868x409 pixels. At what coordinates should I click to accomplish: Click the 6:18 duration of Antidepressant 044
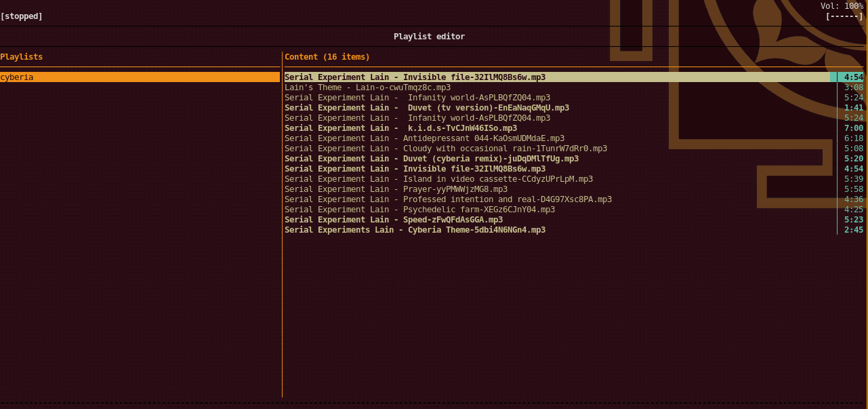854,138
